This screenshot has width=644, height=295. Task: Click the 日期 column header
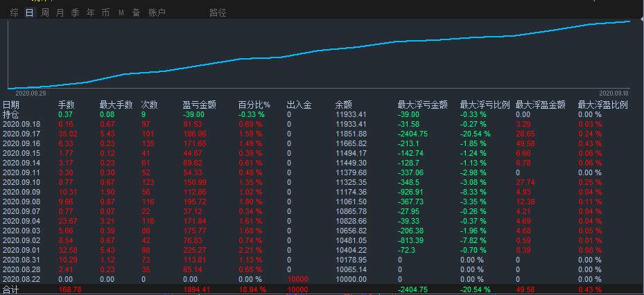tap(10, 105)
